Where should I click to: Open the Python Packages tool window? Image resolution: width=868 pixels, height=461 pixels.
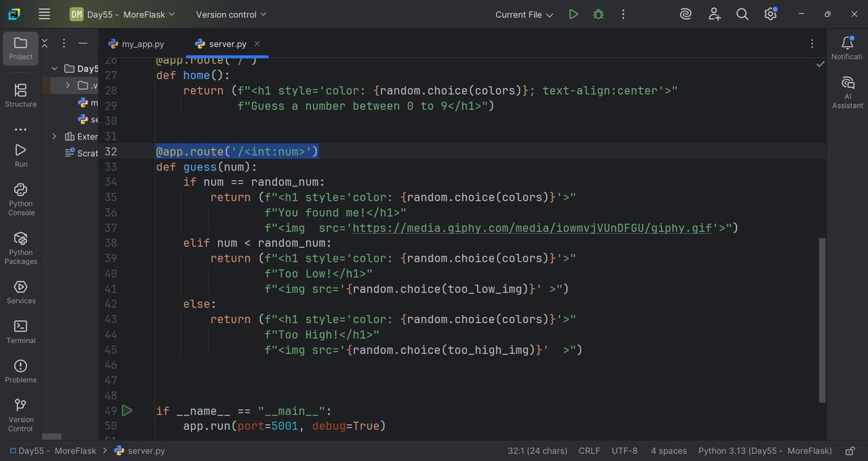(20, 249)
